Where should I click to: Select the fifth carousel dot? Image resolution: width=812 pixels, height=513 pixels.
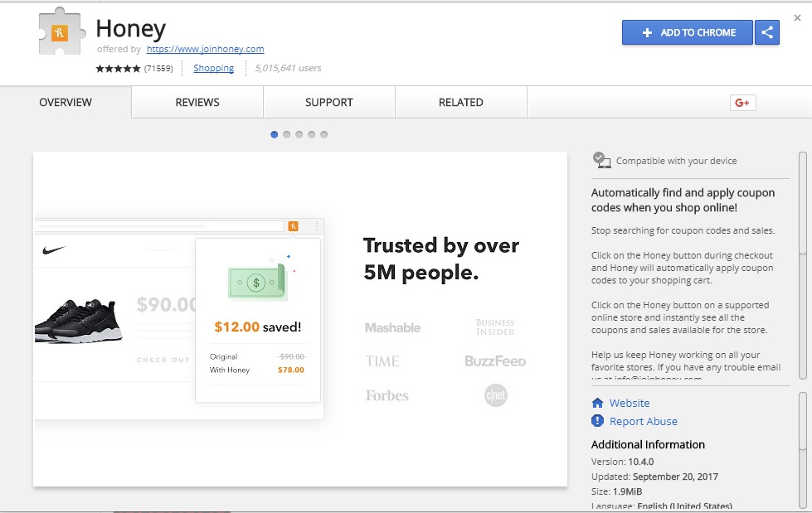click(x=323, y=134)
